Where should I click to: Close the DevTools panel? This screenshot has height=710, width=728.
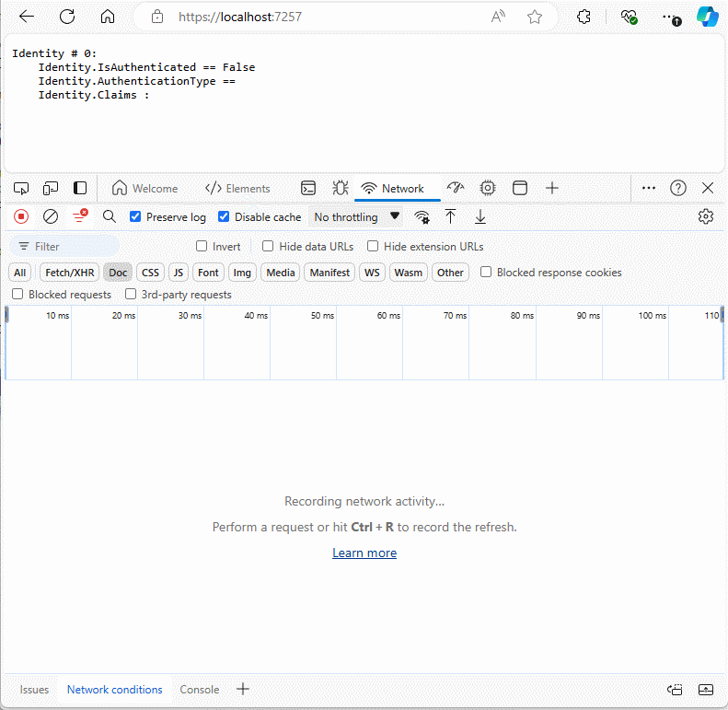click(708, 188)
